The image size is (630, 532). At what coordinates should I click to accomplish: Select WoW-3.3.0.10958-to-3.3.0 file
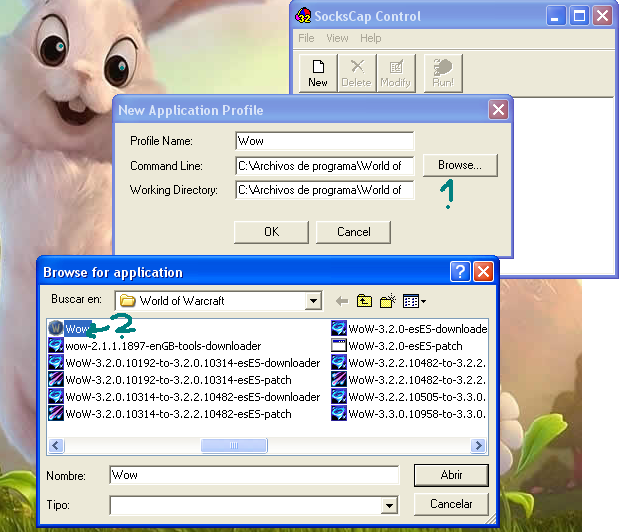(x=409, y=414)
